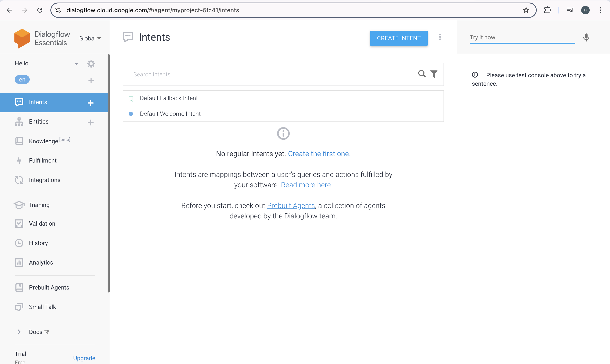Select the Entities sidebar icon

19,121
